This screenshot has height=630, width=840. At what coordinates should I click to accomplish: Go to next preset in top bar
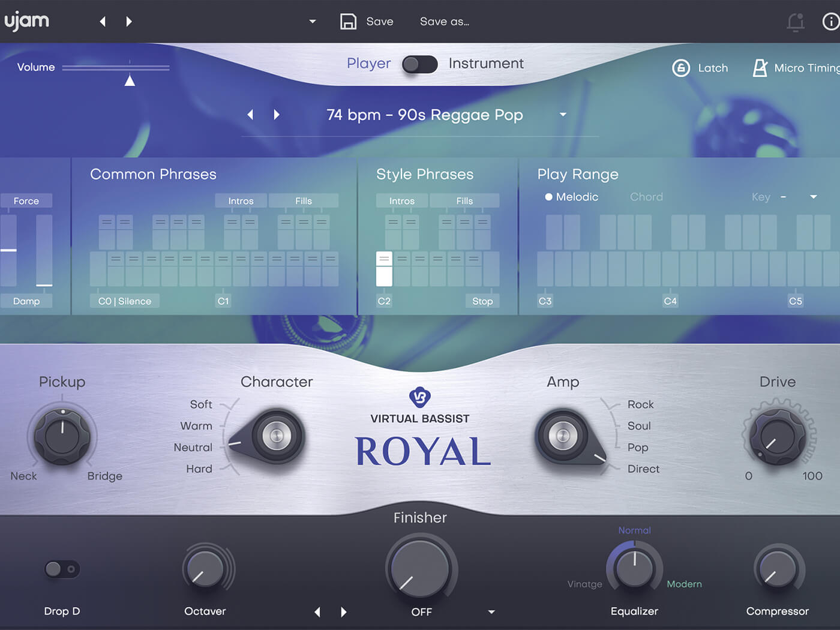[129, 22]
